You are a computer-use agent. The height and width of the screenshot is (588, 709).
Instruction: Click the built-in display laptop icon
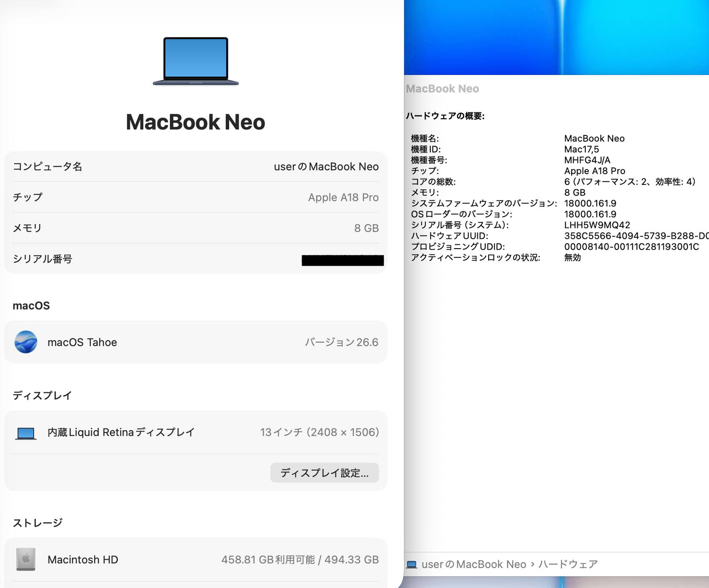tap(26, 434)
